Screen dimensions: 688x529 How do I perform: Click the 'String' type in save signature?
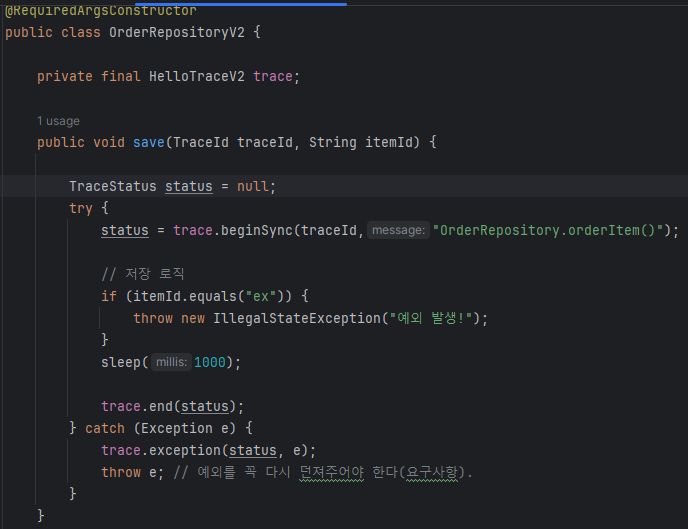pos(333,142)
